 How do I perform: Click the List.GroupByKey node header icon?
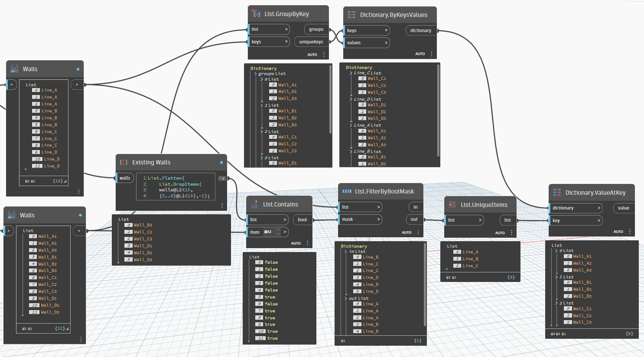[257, 14]
